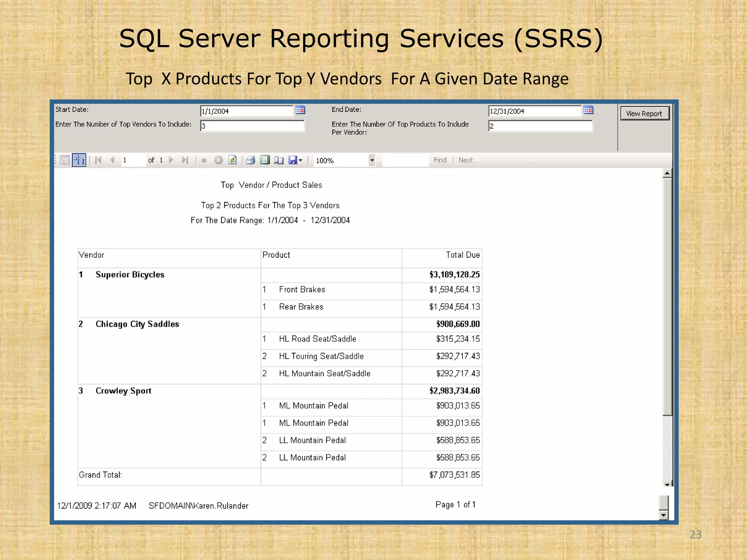Viewport: 747px width, 560px height.
Task: Toggle the show/hide parameters icon
Action: click(x=79, y=160)
